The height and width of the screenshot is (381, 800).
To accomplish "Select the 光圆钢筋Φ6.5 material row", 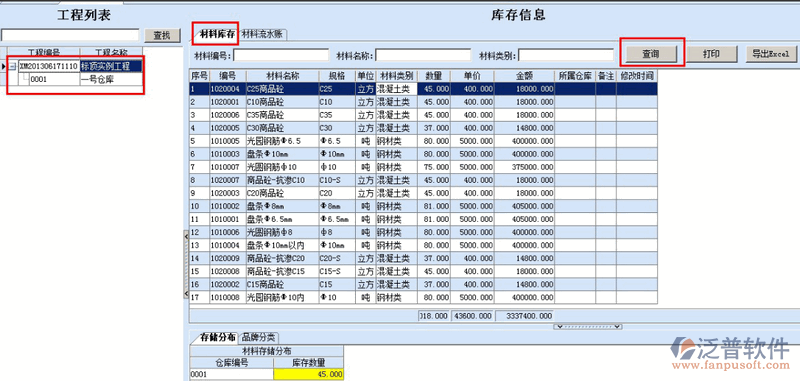I will (x=423, y=141).
